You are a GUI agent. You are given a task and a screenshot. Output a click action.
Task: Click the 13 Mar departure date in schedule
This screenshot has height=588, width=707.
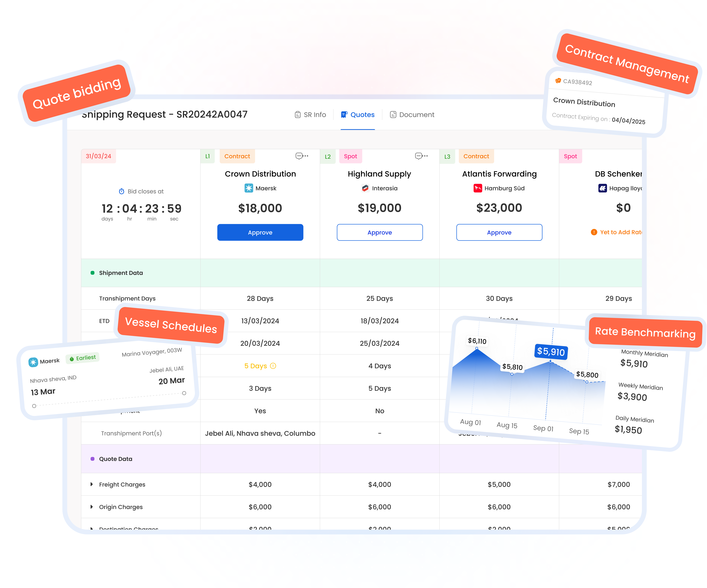tap(43, 392)
